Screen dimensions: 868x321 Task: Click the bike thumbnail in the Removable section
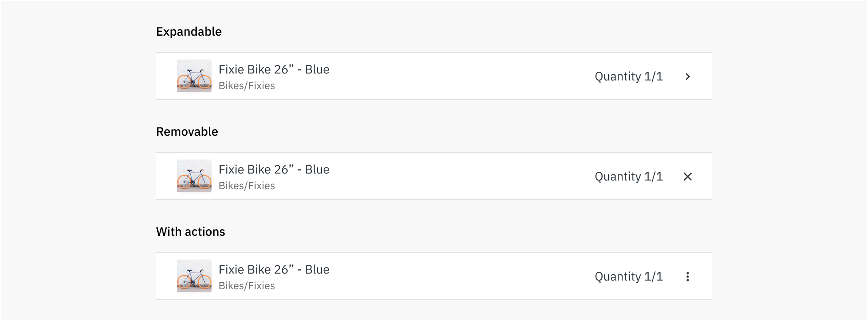pos(194,176)
